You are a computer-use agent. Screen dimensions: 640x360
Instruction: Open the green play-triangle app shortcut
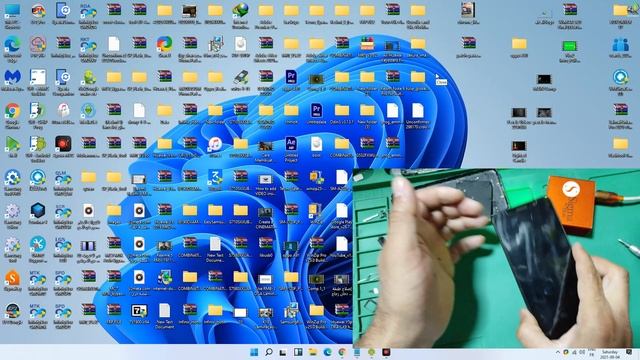[x=12, y=144]
